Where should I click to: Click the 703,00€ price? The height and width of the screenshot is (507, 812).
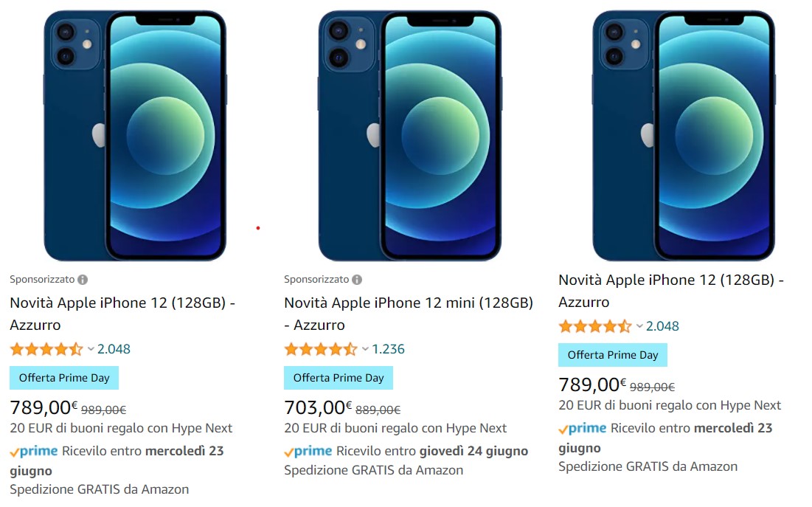click(318, 407)
